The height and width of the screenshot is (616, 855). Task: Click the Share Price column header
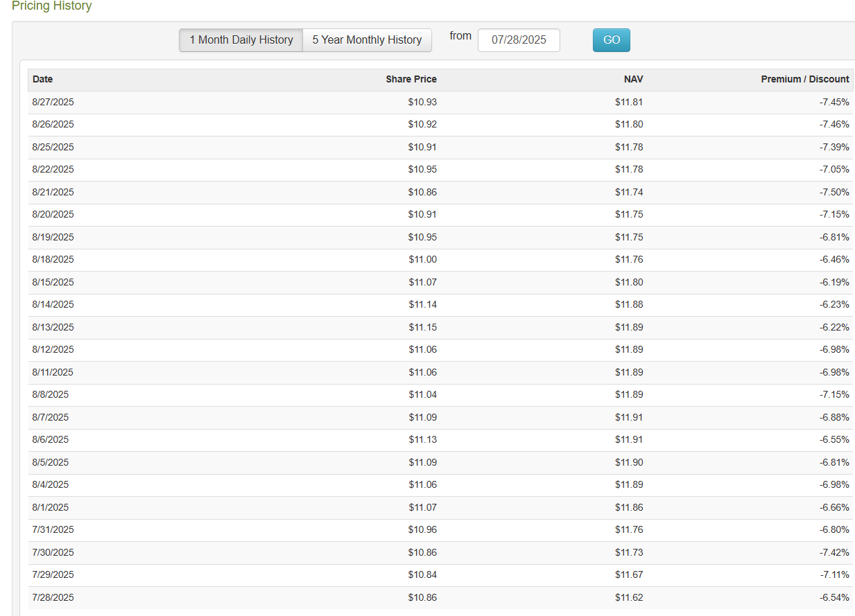(411, 80)
